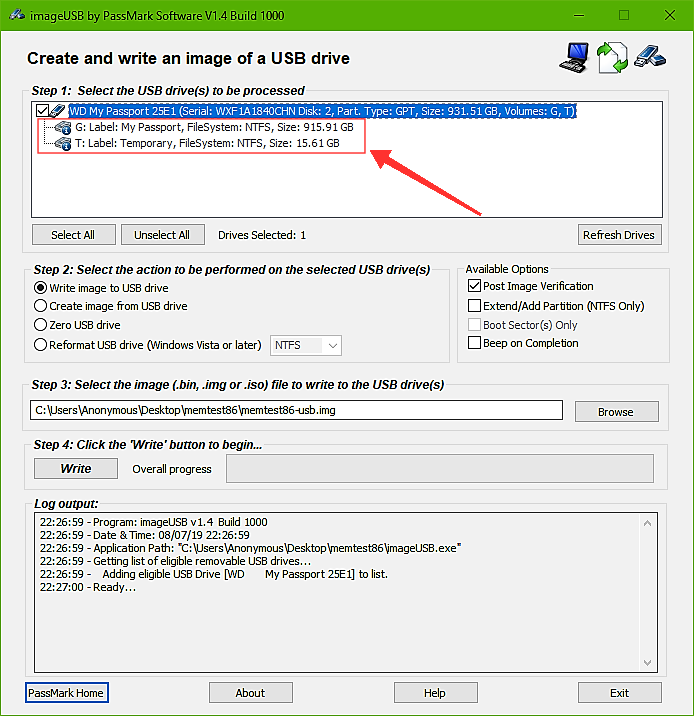Enable Extend/Add Partition (NTFS Only)
The height and width of the screenshot is (716, 694).
[x=474, y=305]
